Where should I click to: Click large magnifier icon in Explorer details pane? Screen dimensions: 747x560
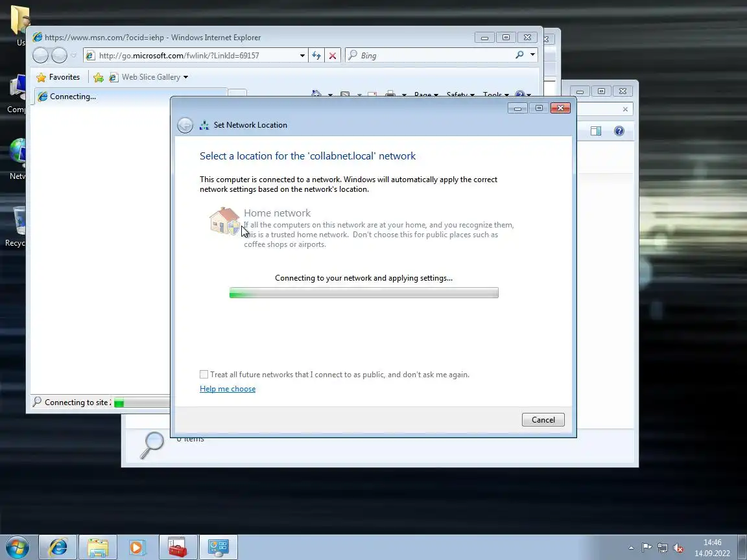coord(152,446)
